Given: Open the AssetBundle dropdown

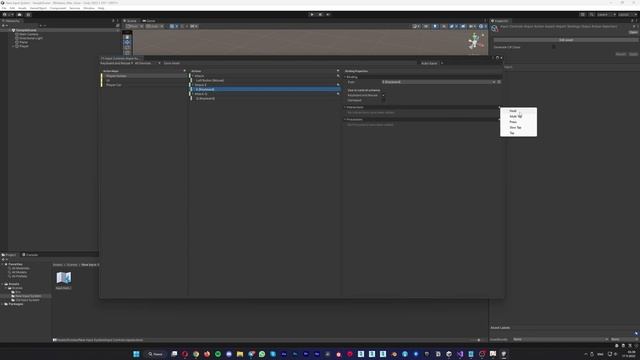Looking at the screenshot, I should [x=559, y=339].
